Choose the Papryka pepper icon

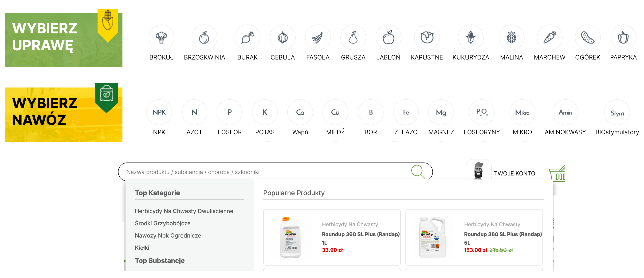pos(623,38)
